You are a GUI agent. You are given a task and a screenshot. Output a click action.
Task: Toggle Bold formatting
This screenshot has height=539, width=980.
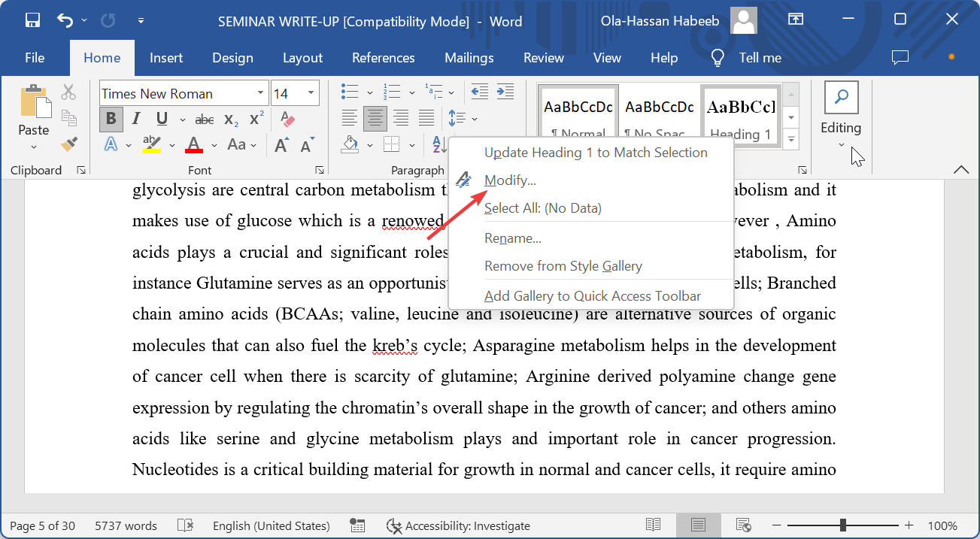click(x=111, y=119)
